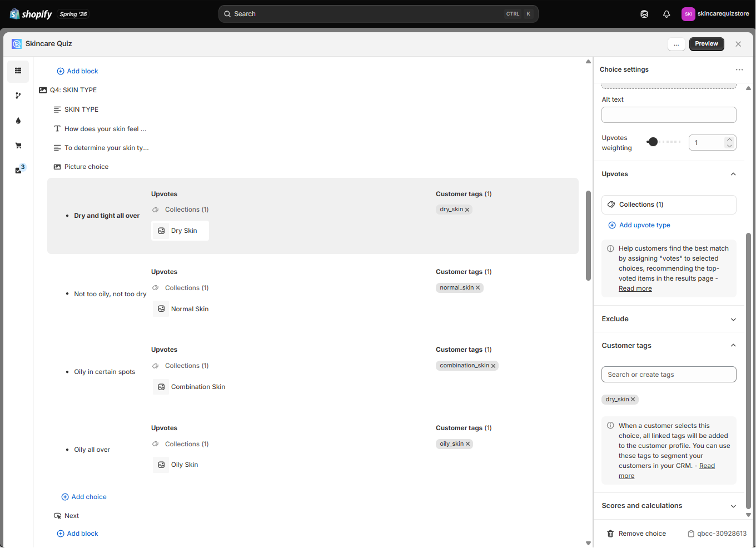756x548 pixels.
Task: Select the Oily all over choice
Action: (x=92, y=450)
